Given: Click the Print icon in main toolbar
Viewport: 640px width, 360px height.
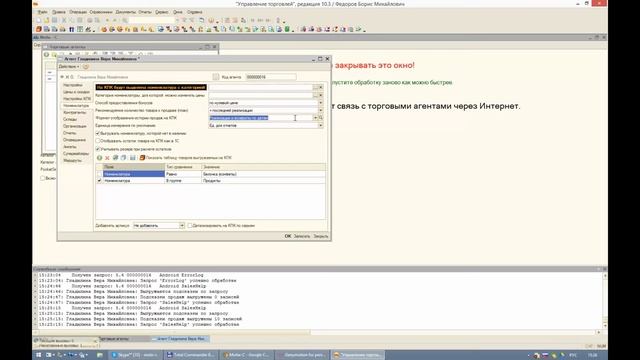Looking at the screenshot, I should pos(89,20).
